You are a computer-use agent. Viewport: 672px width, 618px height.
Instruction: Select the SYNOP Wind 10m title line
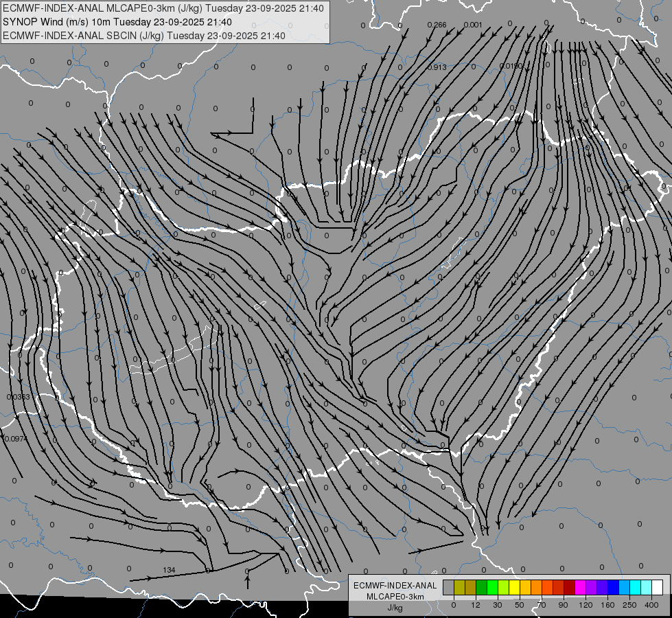pyautogui.click(x=117, y=22)
